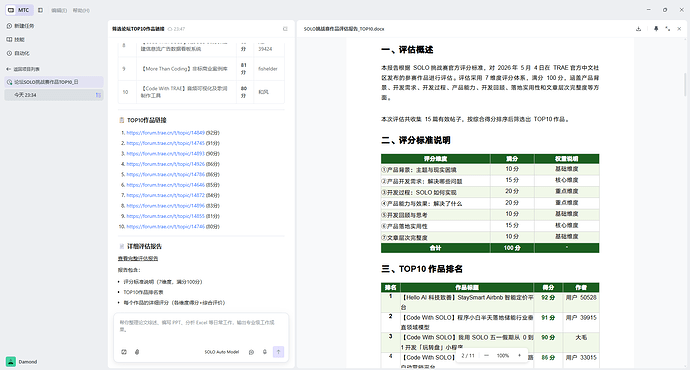Zoom out the document with minus button
Viewport: 690px width, 370px height.
tap(486, 355)
